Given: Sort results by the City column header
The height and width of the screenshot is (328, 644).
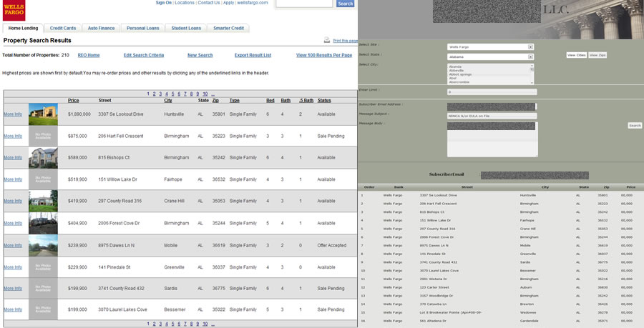Looking at the screenshot, I should click(168, 101).
